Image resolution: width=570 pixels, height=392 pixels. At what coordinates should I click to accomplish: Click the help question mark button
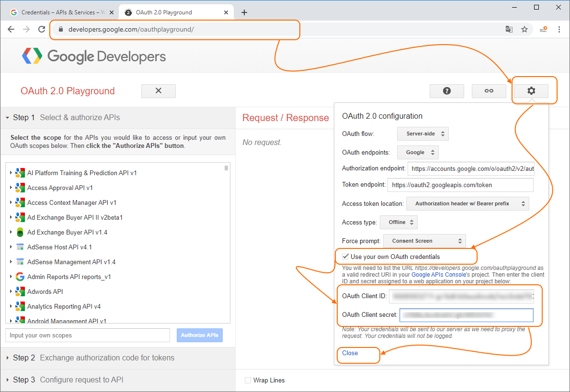pyautogui.click(x=446, y=91)
